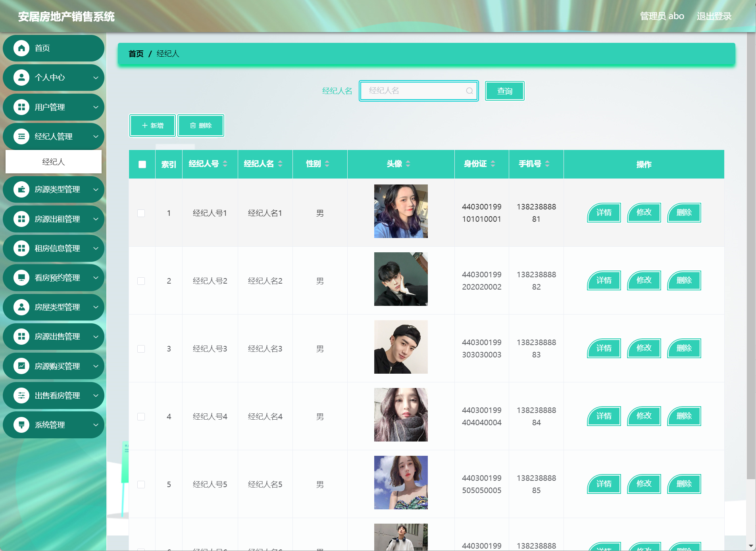Sort by 身份证 column arrows
The height and width of the screenshot is (551, 756).
point(493,164)
